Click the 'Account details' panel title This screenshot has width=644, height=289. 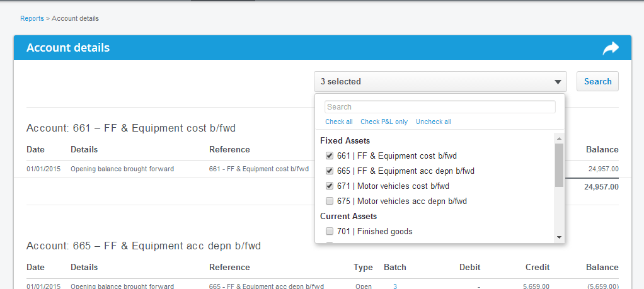(x=68, y=48)
